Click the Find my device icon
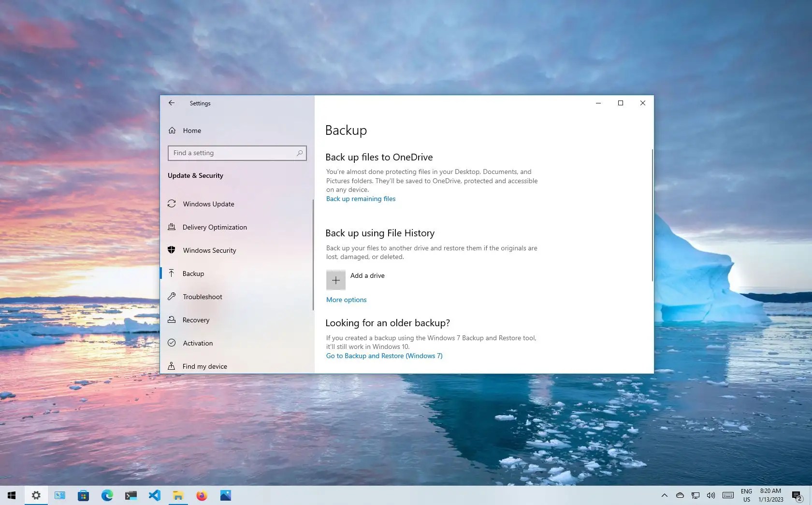The image size is (812, 505). coord(173,366)
